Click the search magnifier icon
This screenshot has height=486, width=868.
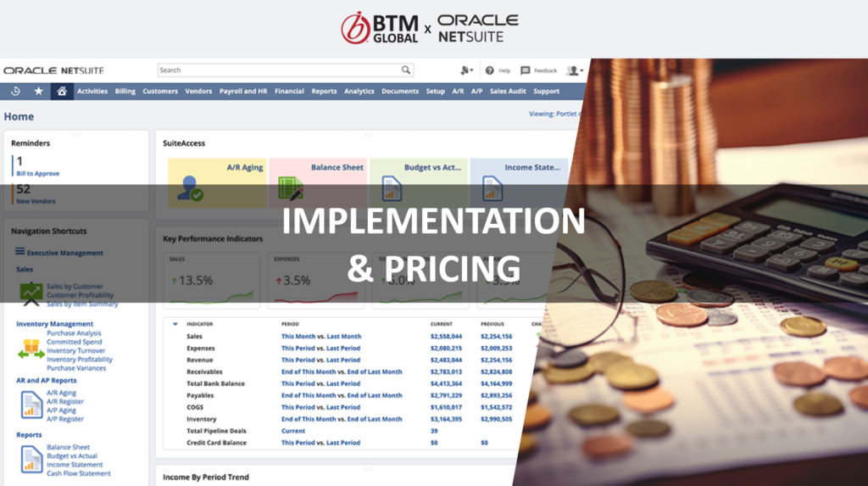coord(406,70)
